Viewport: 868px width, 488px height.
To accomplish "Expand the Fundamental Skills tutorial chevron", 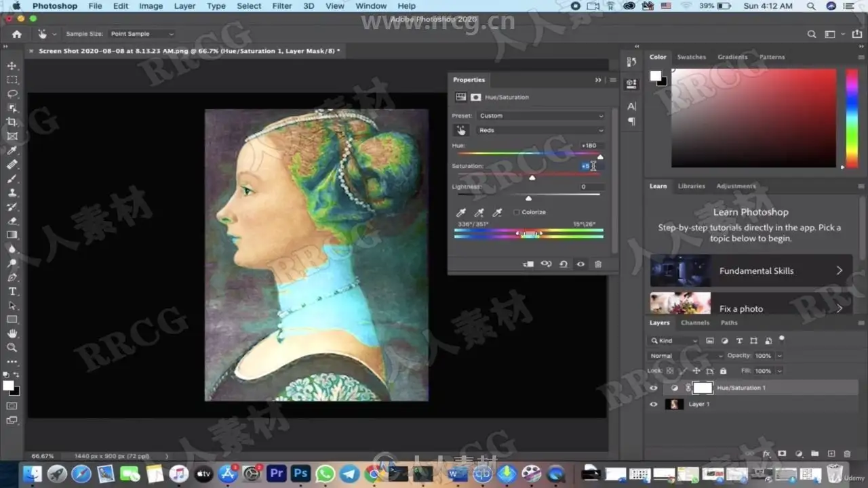I will 840,270.
